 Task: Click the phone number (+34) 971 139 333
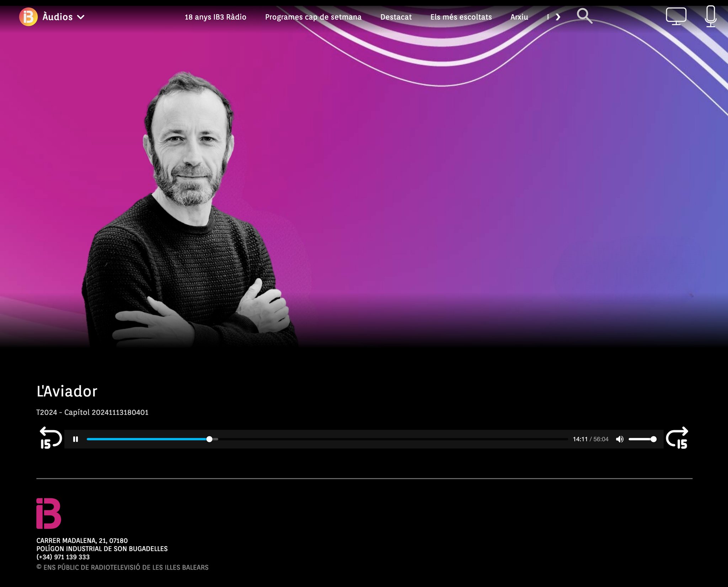click(63, 557)
